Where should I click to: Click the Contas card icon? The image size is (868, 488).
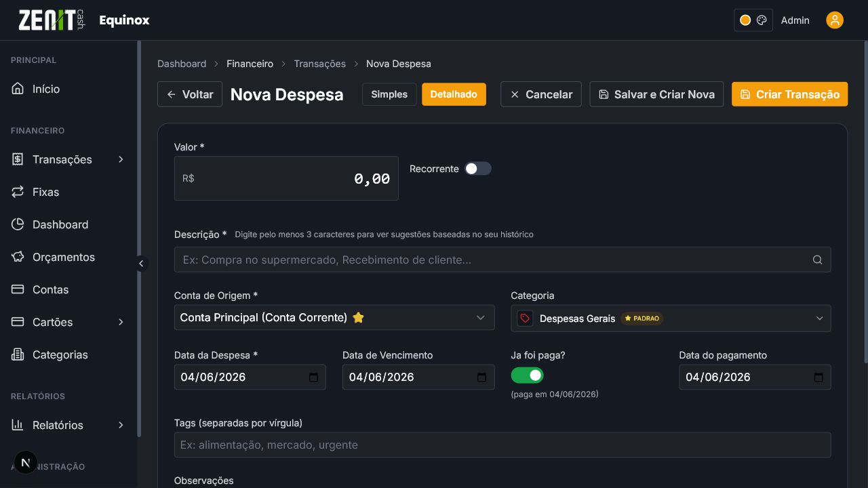tap(18, 289)
